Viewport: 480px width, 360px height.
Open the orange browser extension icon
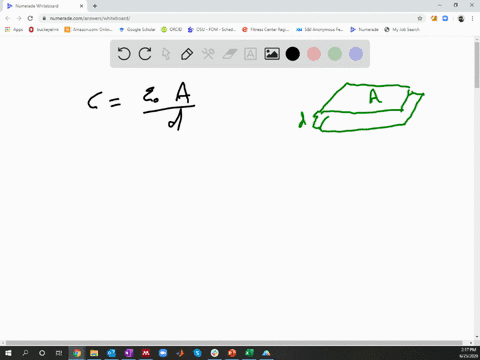coord(434,18)
